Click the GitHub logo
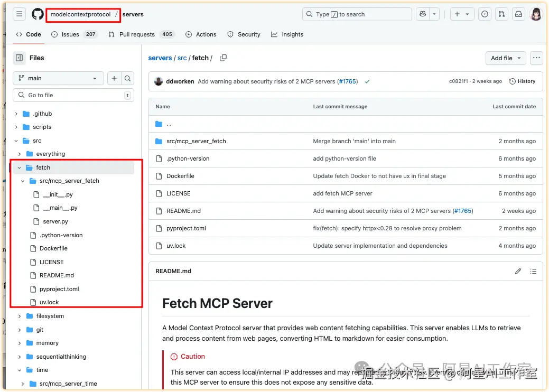The image size is (549, 392). pyautogui.click(x=38, y=14)
